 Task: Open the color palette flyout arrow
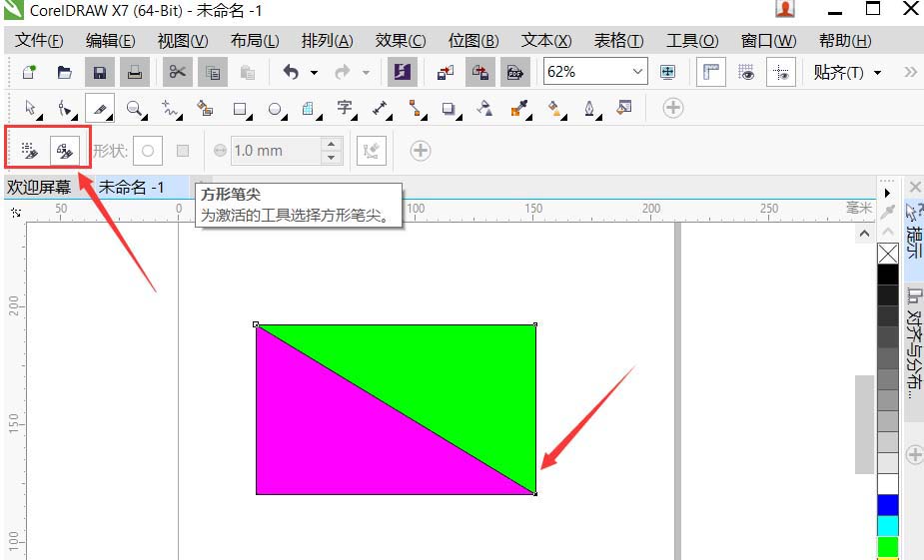coord(887,193)
